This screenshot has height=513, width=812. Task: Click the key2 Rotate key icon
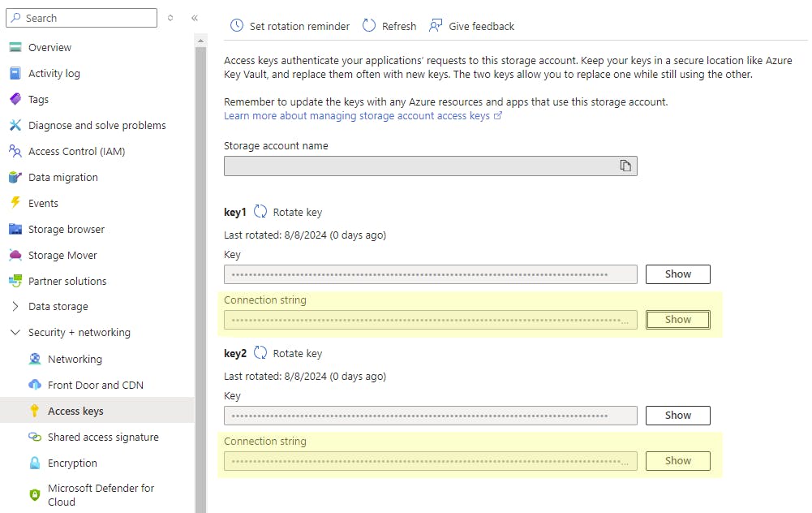click(260, 353)
